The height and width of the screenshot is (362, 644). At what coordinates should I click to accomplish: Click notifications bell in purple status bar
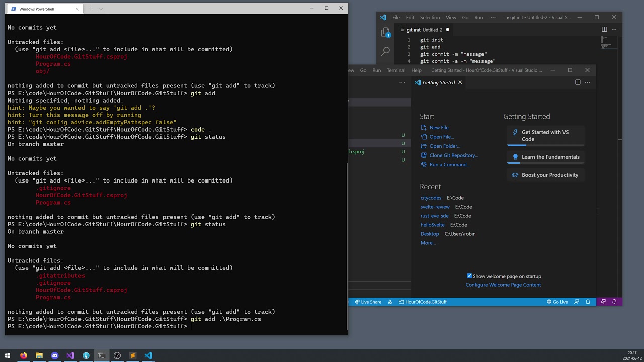(614, 302)
